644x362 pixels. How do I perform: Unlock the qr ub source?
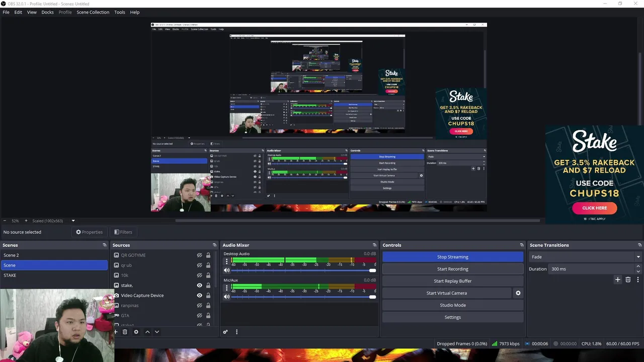click(x=208, y=265)
